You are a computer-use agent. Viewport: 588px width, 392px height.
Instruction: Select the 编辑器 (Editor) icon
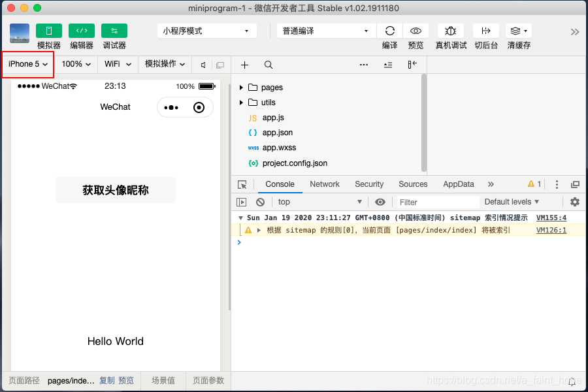click(81, 30)
